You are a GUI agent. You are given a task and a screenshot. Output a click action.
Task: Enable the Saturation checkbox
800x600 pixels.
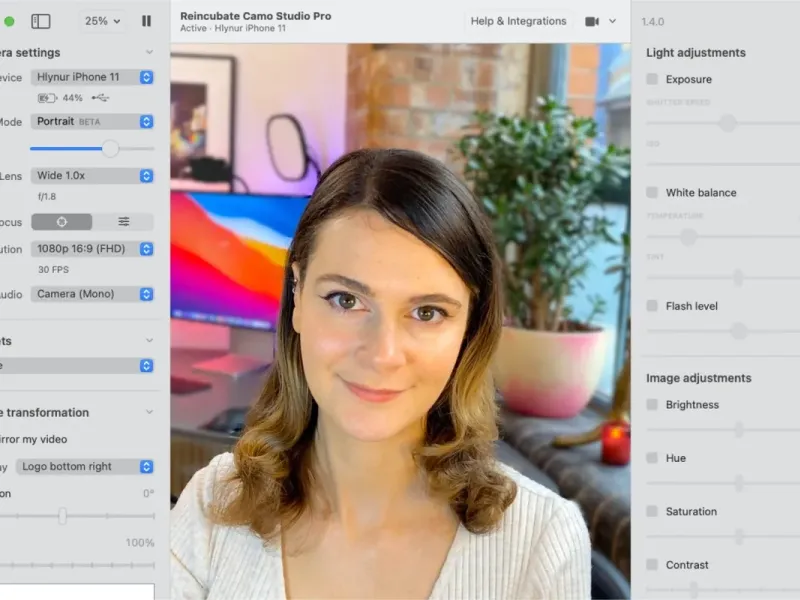pyautogui.click(x=652, y=511)
